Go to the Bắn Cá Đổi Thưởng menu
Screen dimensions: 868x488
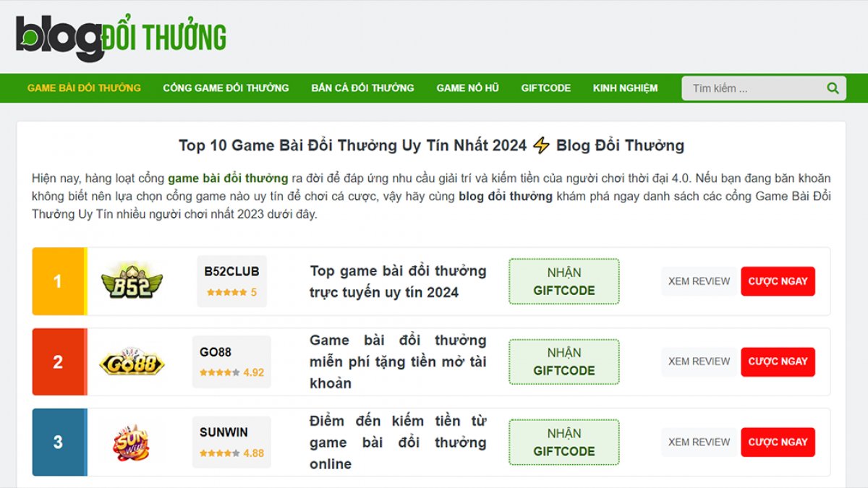[x=362, y=88]
